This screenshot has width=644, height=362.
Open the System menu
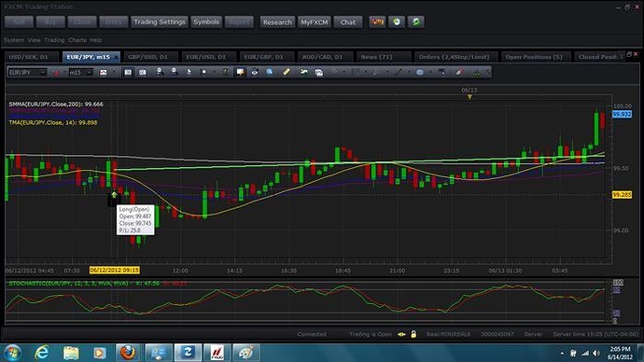coord(14,40)
